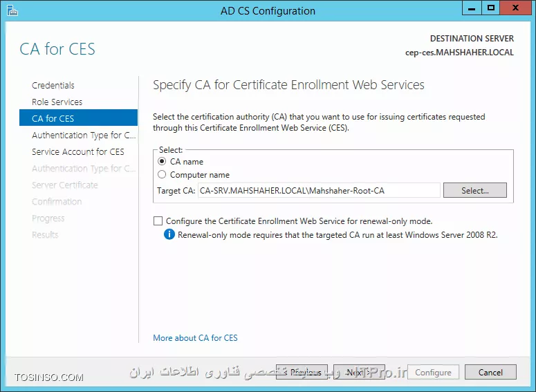Open the Service Account for CES step
This screenshot has height=392, width=536.
pos(78,151)
